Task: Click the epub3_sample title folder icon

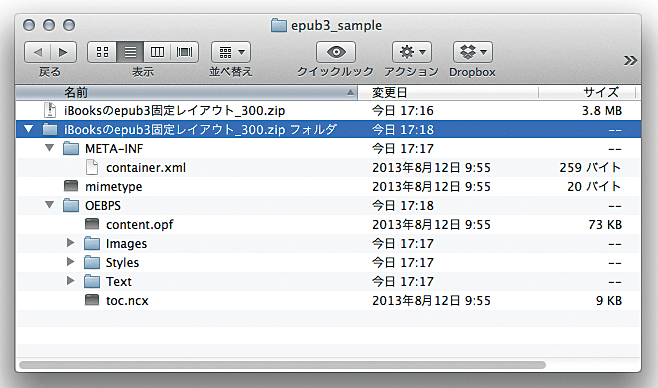Action: (278, 26)
